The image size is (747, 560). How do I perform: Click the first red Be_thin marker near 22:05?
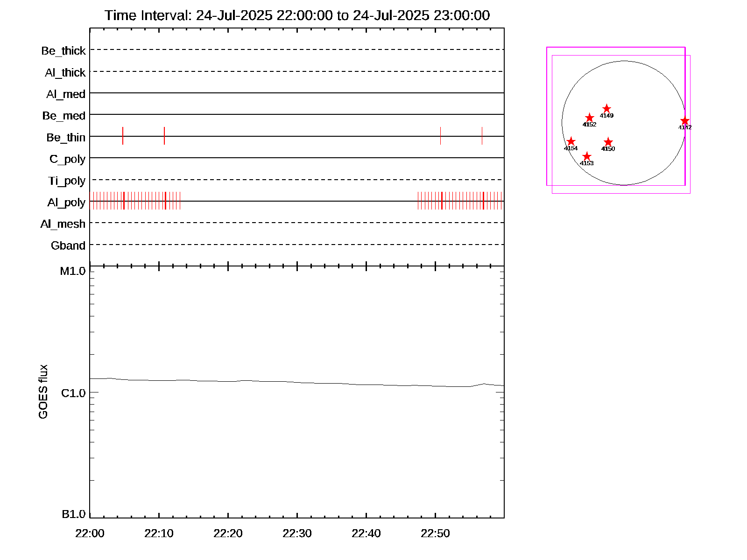pos(123,136)
